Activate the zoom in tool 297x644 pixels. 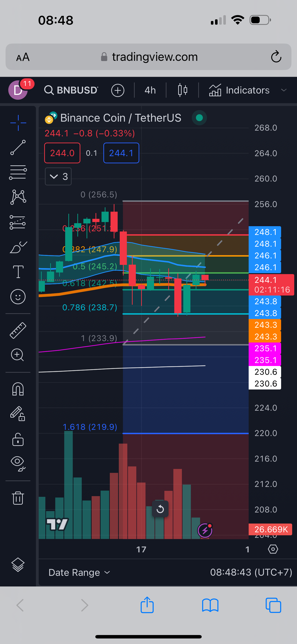17,355
